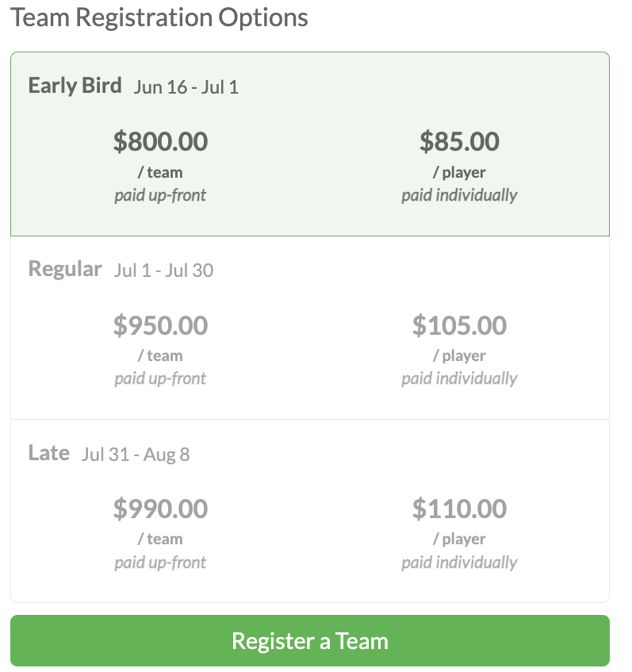632x672 pixels.
Task: Click the Register a Team button
Action: tap(310, 640)
